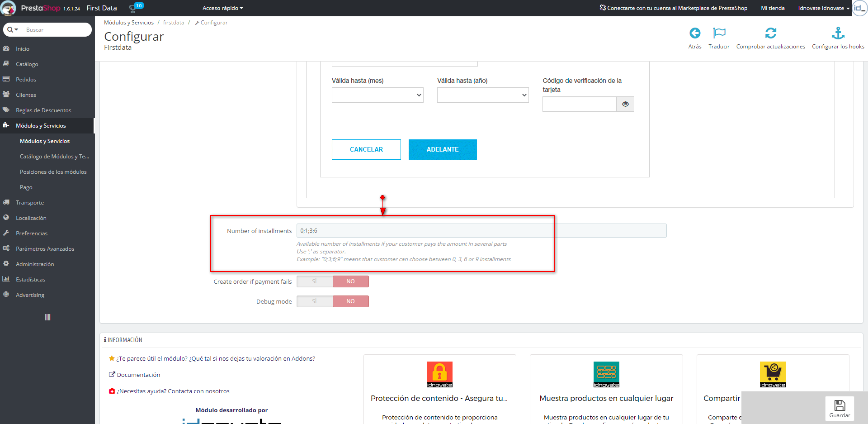Open the Idnovate Idnovate user dropdown
The width and height of the screenshot is (868, 424).
[x=824, y=8]
